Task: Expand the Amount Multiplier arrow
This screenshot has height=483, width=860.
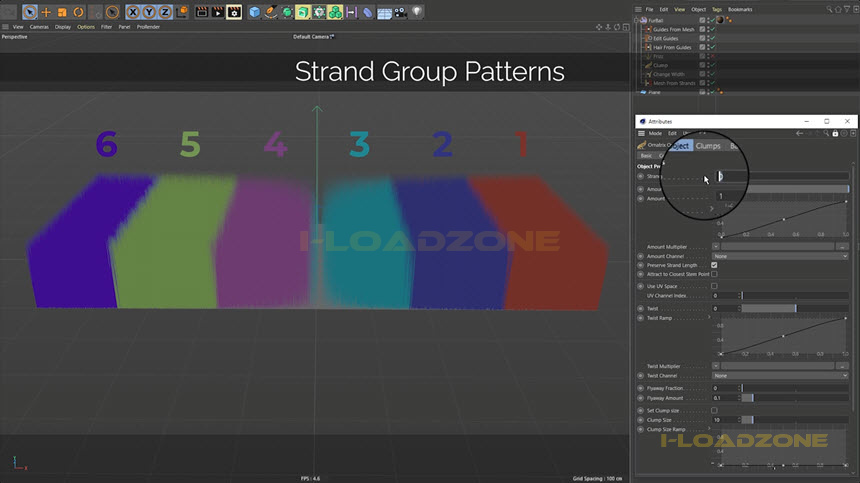Action: pyautogui.click(x=715, y=247)
